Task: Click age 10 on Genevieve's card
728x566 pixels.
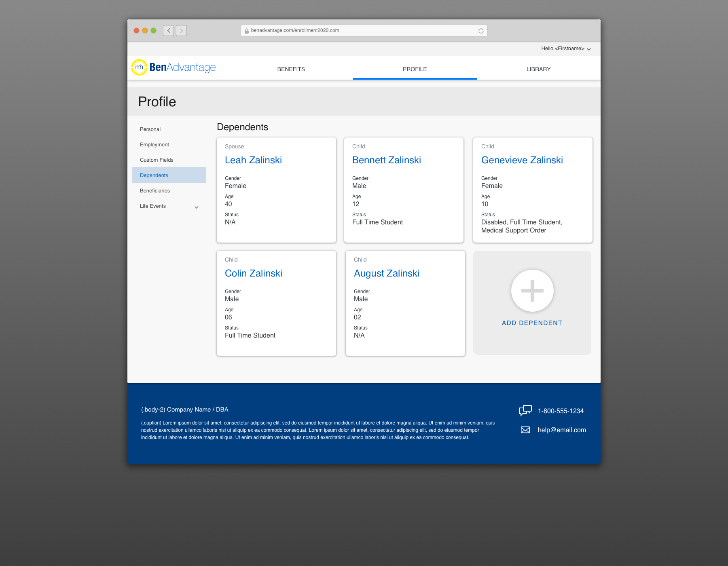Action: click(x=485, y=204)
